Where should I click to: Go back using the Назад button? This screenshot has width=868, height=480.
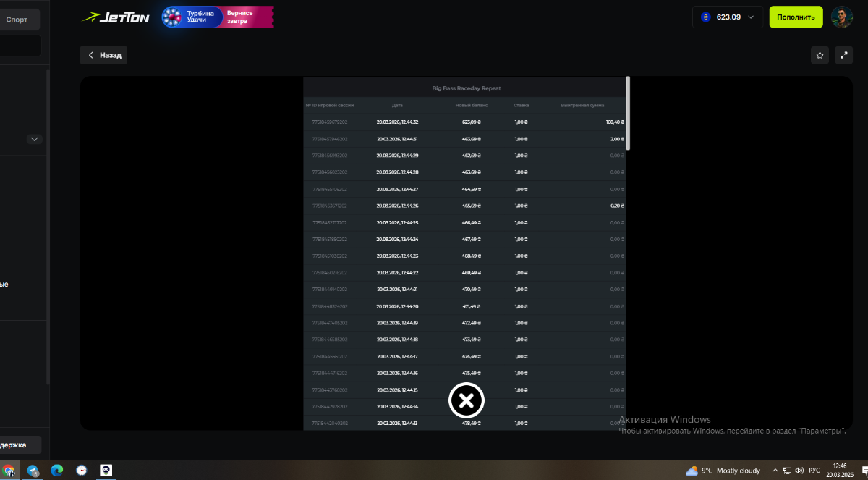104,55
